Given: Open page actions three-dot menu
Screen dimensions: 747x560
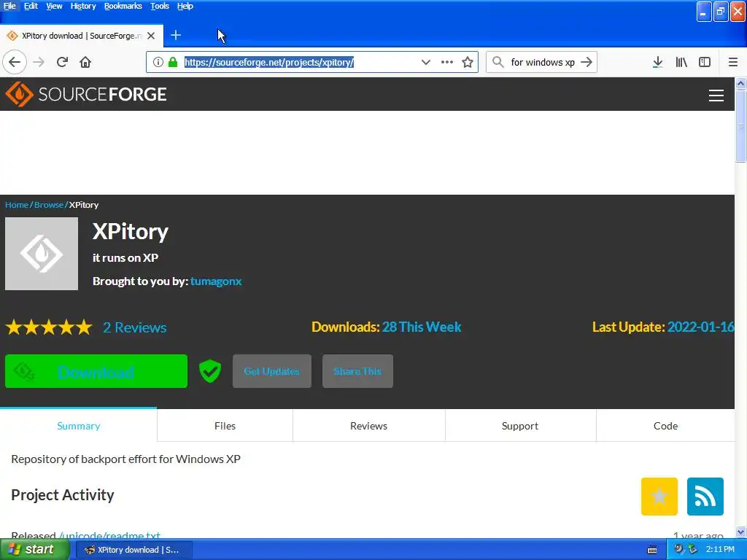Looking at the screenshot, I should pos(447,62).
